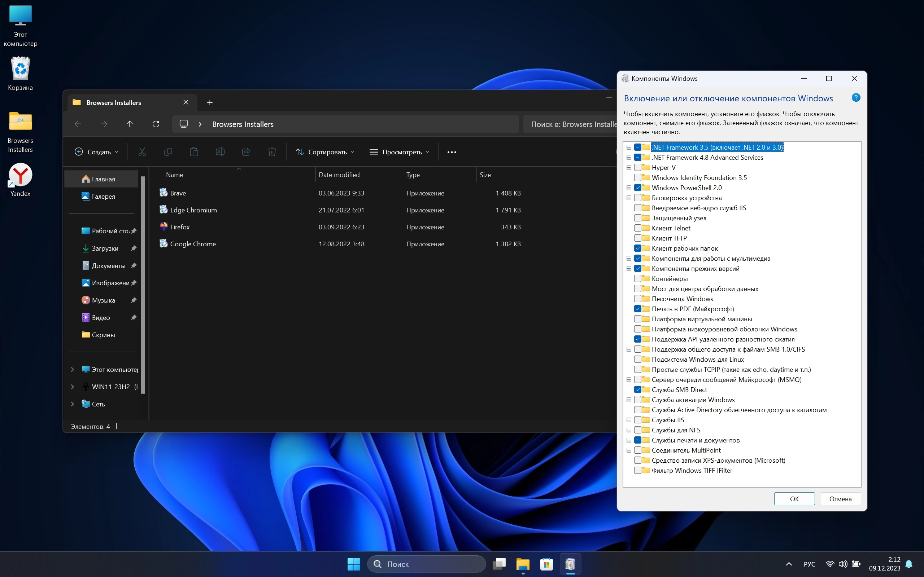Click the Отмена button
The width and height of the screenshot is (924, 577).
pyautogui.click(x=840, y=499)
